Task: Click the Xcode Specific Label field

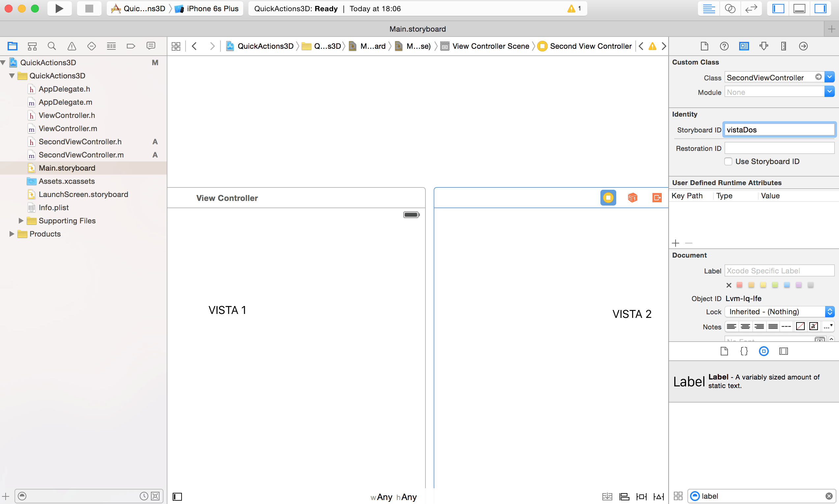Action: tap(780, 271)
